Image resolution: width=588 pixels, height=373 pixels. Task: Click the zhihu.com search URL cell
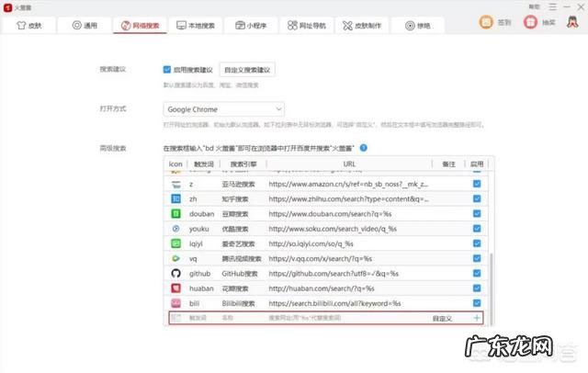pyautogui.click(x=349, y=199)
